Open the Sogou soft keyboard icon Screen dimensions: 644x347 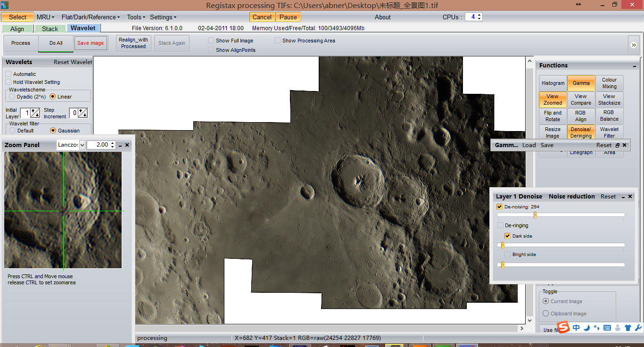[607, 328]
